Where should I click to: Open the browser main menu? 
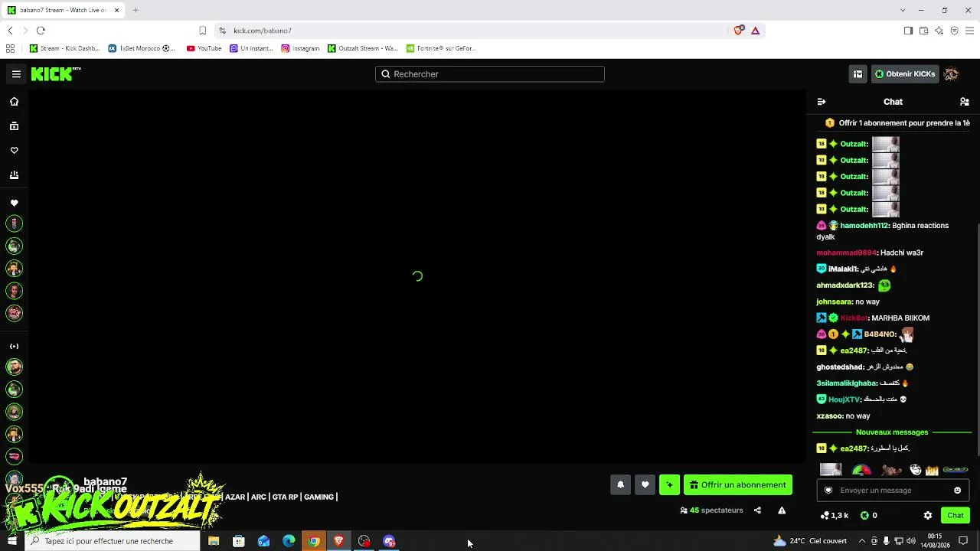(969, 31)
